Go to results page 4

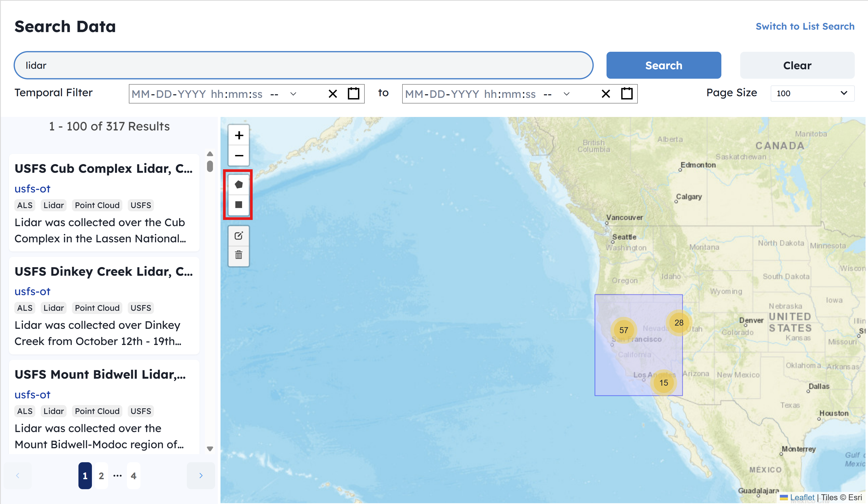(133, 476)
